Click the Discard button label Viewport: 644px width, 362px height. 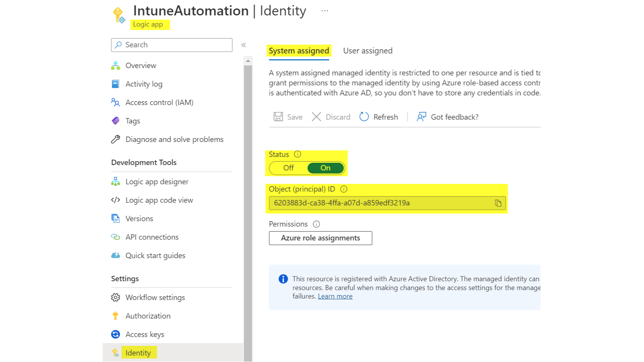pyautogui.click(x=338, y=117)
